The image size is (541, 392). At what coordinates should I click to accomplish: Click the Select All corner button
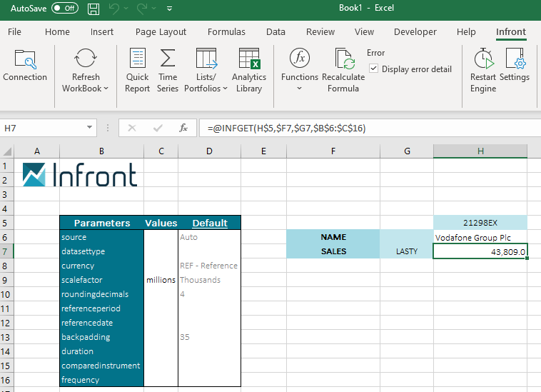click(6, 151)
